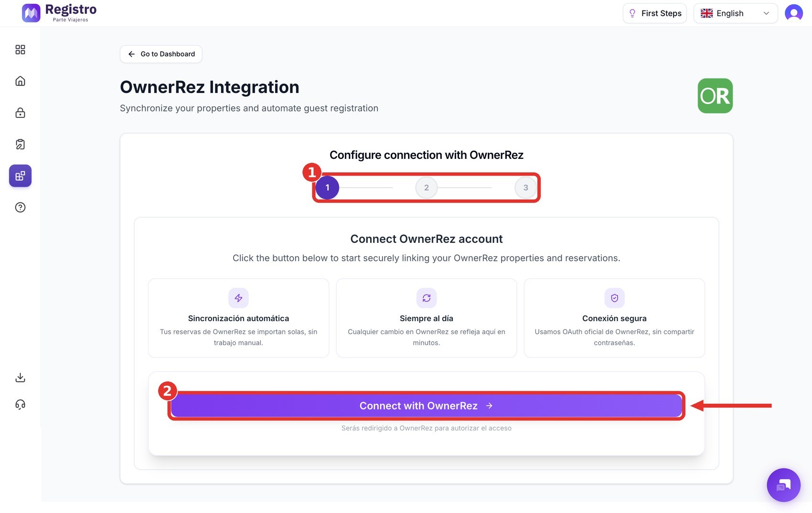Click the download icon in sidebar
Image resolution: width=812 pixels, height=513 pixels.
[x=20, y=377]
